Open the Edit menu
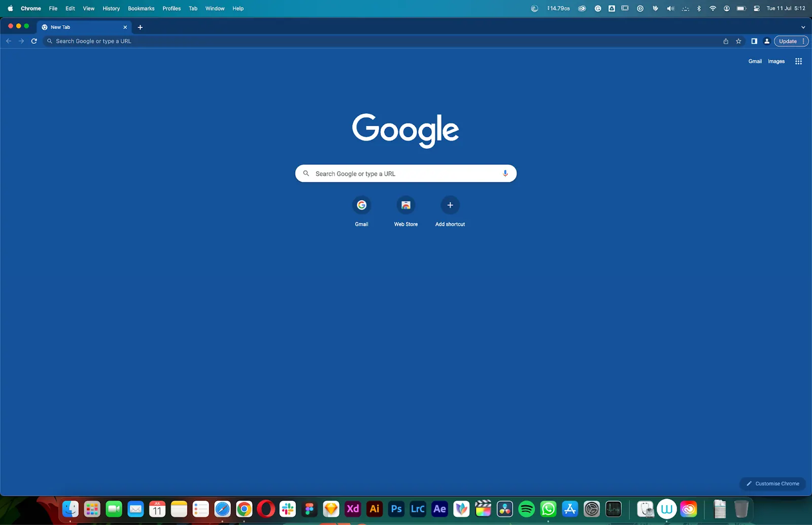Screen dimensions: 812x525 point(70,9)
